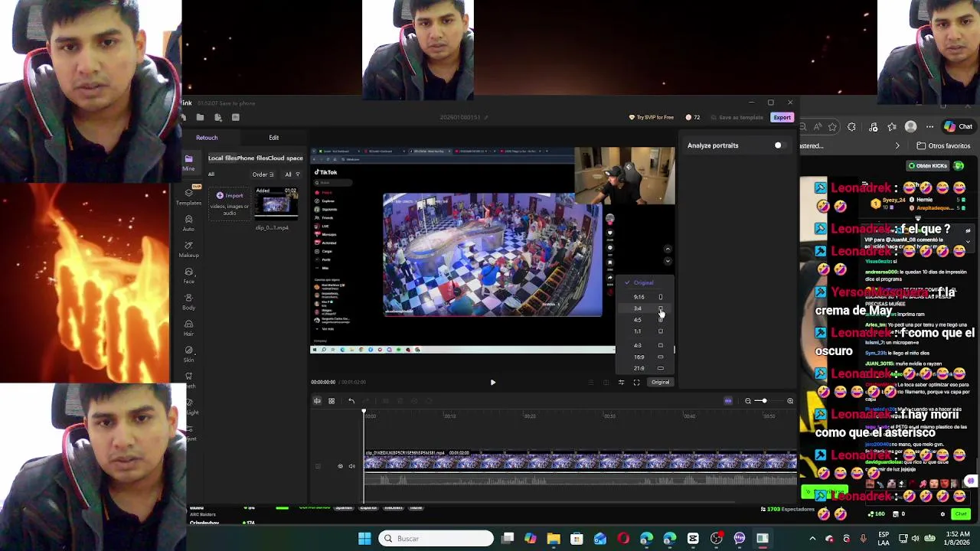
Task: Open the Windows Start menu
Action: 364,539
